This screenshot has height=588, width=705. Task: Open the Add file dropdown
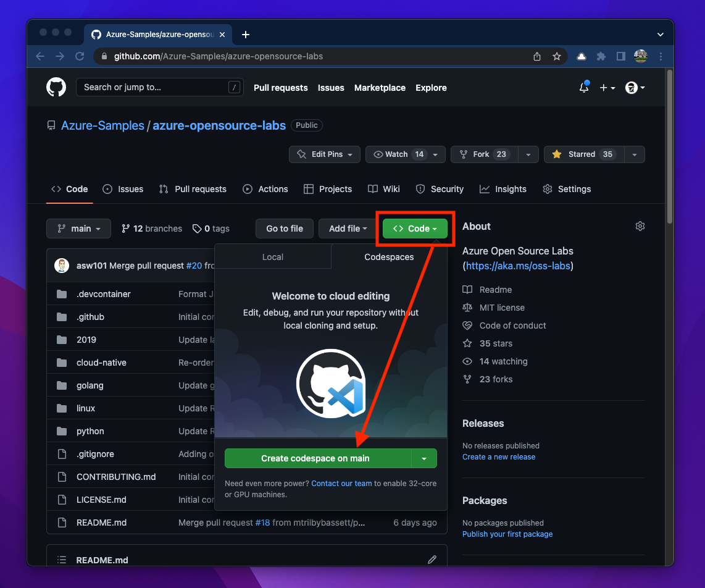coord(348,229)
